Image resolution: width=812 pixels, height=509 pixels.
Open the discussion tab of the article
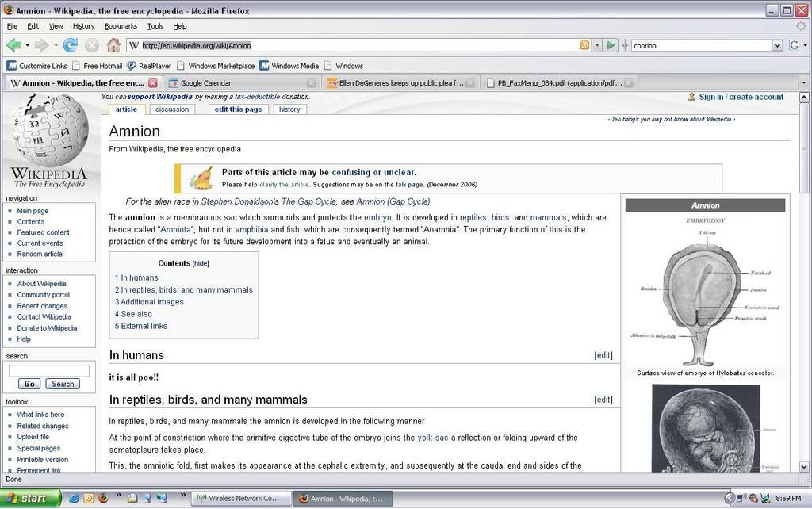(x=172, y=109)
